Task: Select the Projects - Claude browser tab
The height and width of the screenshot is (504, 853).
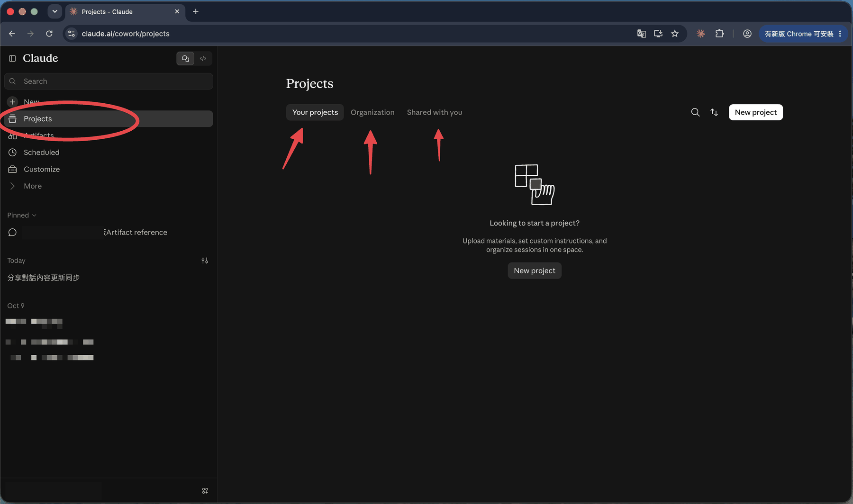Action: click(x=125, y=11)
